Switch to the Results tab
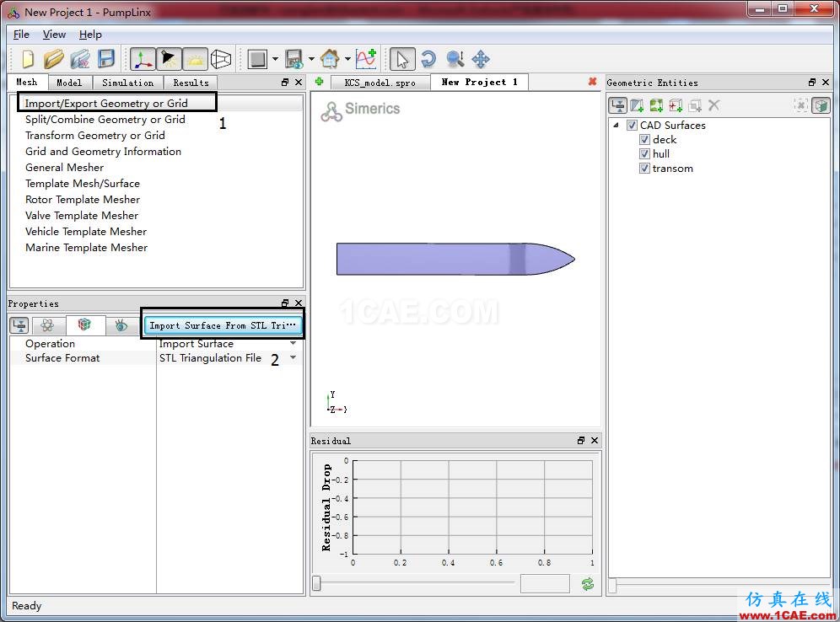The width and height of the screenshot is (840, 622). click(191, 83)
